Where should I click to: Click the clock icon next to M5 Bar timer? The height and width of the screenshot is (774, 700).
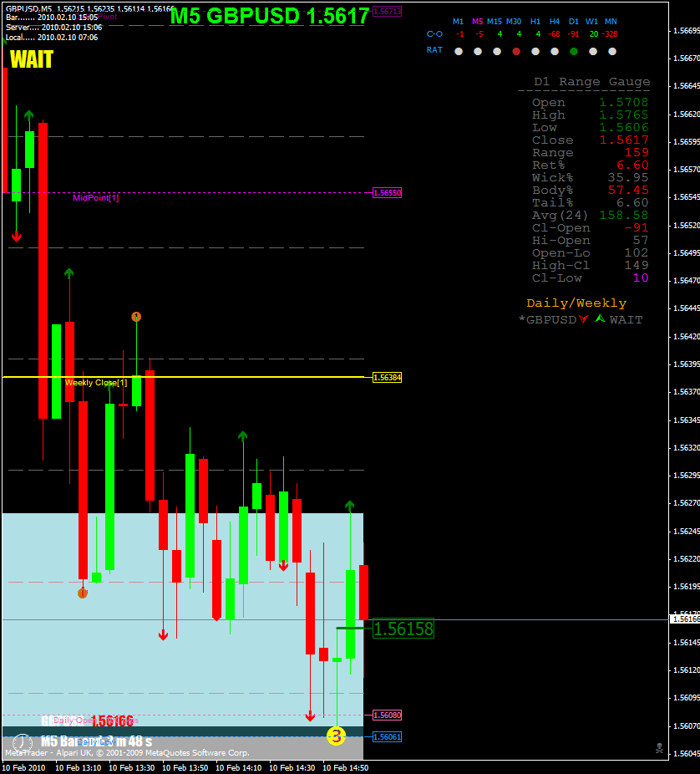(23, 742)
